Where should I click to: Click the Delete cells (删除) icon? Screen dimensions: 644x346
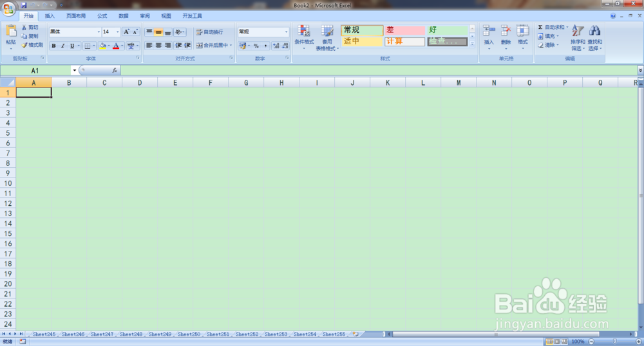(506, 31)
